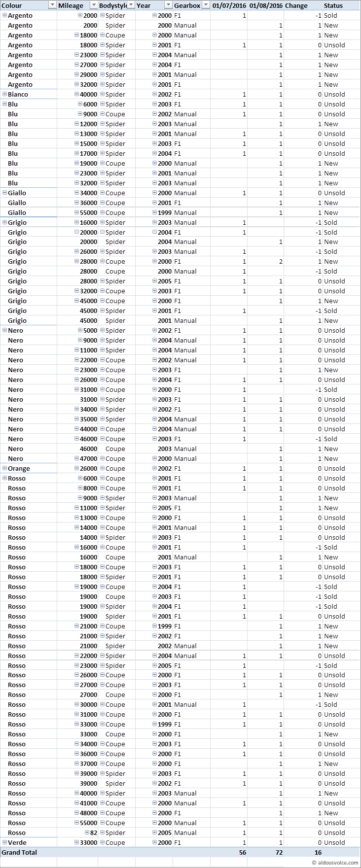The height and width of the screenshot is (868, 361).
Task: Open the Year column filter dropdown
Action: [168, 5]
